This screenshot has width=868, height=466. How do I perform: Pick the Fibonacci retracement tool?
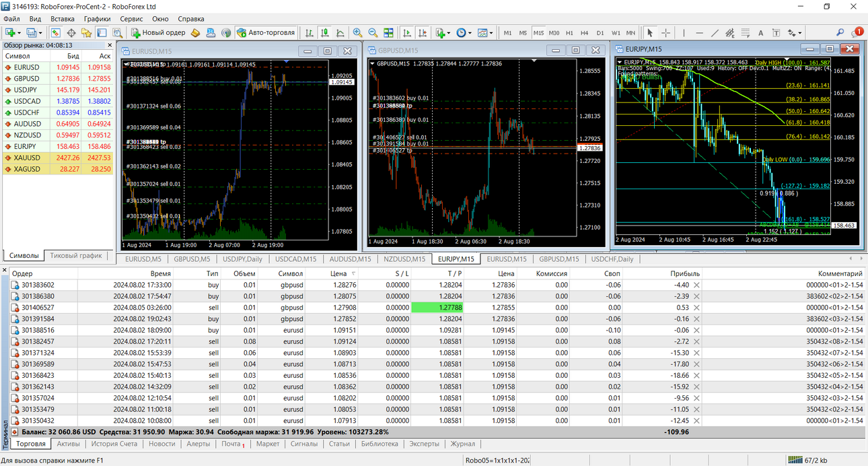(x=746, y=32)
